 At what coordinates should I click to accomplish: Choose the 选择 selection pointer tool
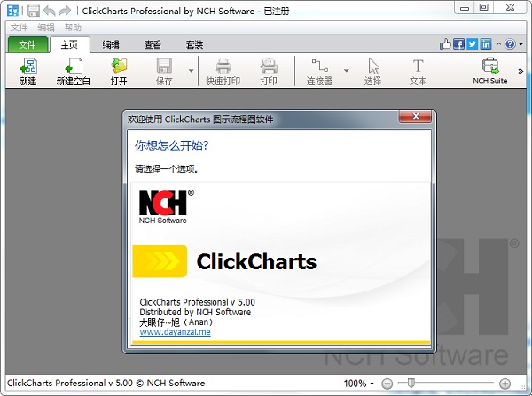point(373,71)
